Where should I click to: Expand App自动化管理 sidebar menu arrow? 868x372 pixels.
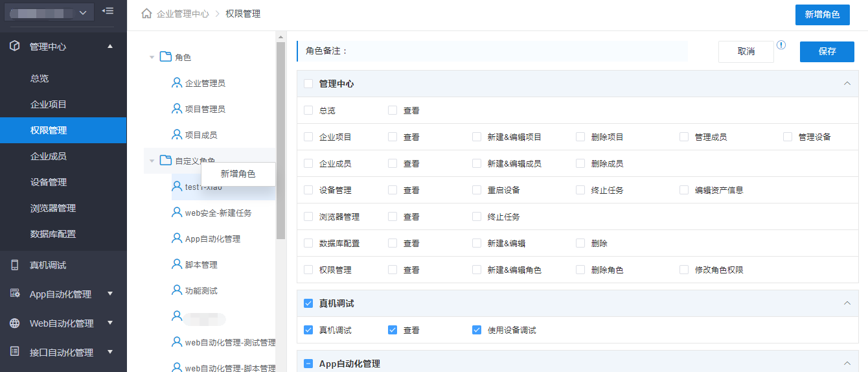coord(109,294)
